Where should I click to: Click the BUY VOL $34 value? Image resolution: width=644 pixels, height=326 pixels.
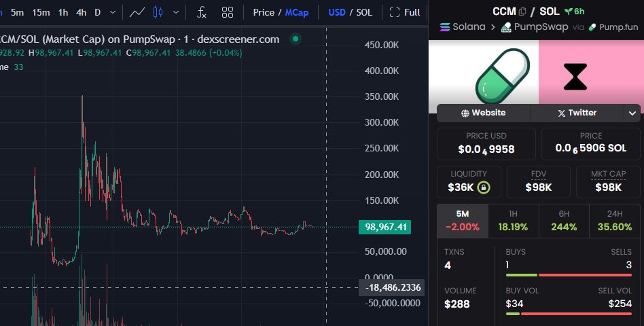[x=514, y=304]
